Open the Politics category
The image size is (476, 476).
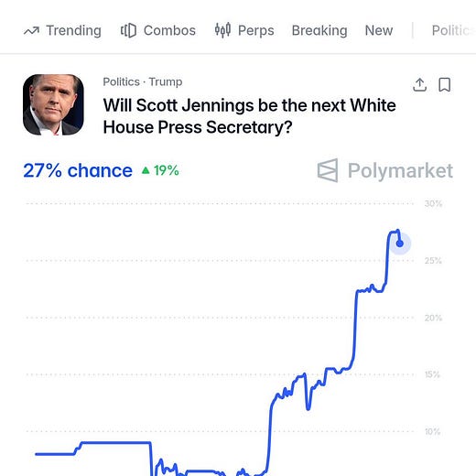453,30
